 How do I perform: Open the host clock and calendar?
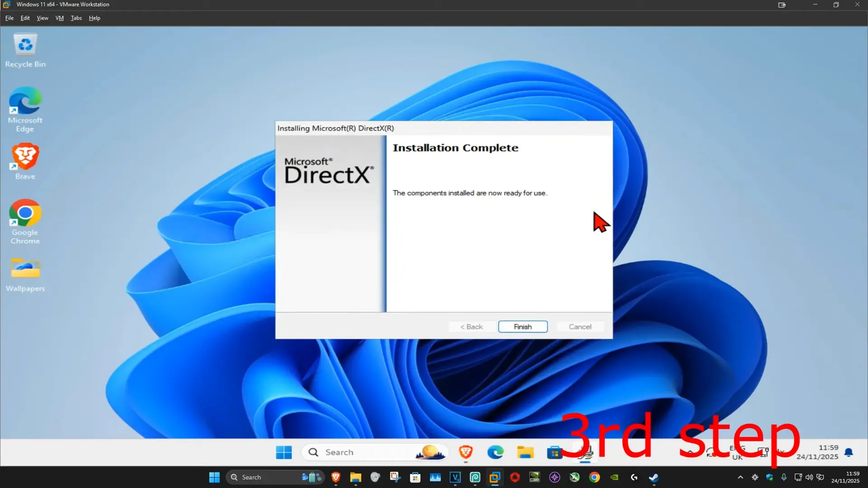coord(845,477)
